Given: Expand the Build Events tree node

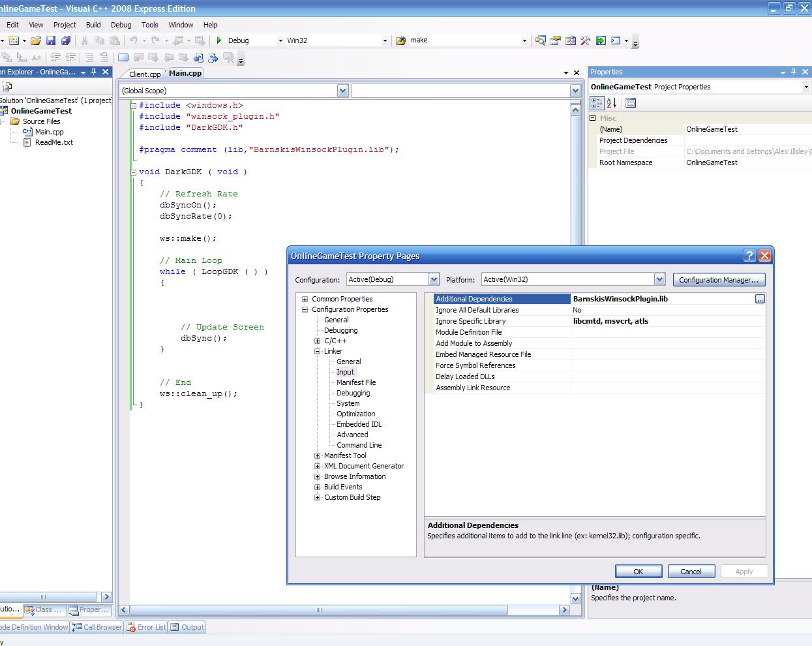Looking at the screenshot, I should (317, 487).
